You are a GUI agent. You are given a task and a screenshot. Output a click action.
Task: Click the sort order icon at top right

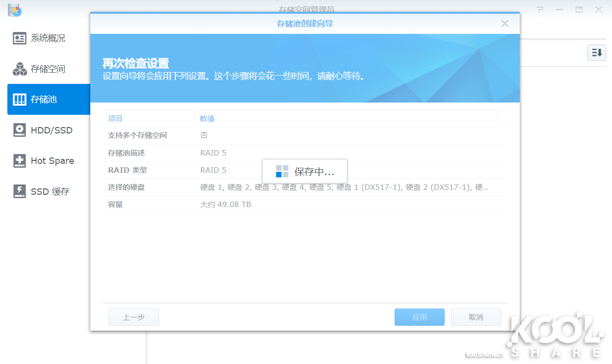point(597,53)
